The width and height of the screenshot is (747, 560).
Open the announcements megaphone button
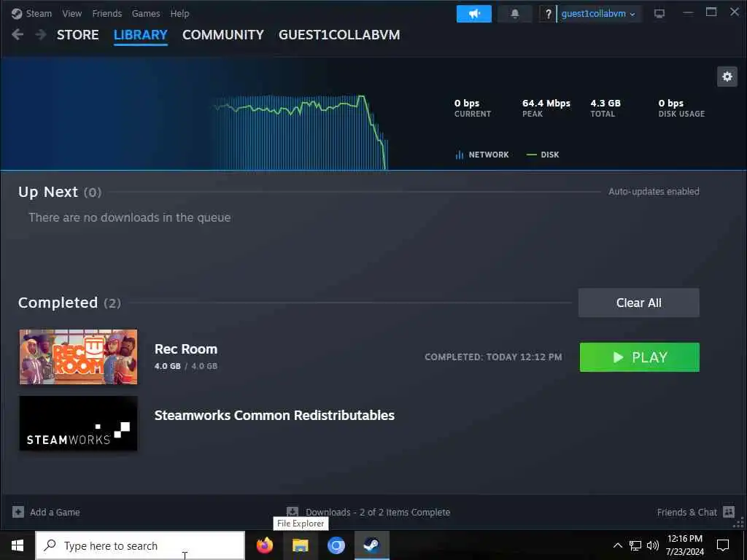click(473, 14)
